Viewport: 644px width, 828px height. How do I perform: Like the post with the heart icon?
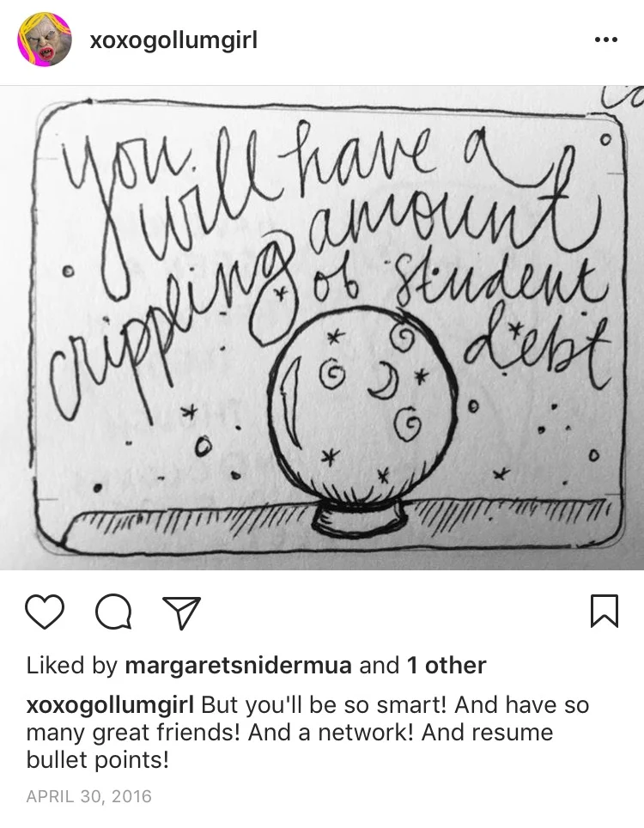pyautogui.click(x=45, y=612)
